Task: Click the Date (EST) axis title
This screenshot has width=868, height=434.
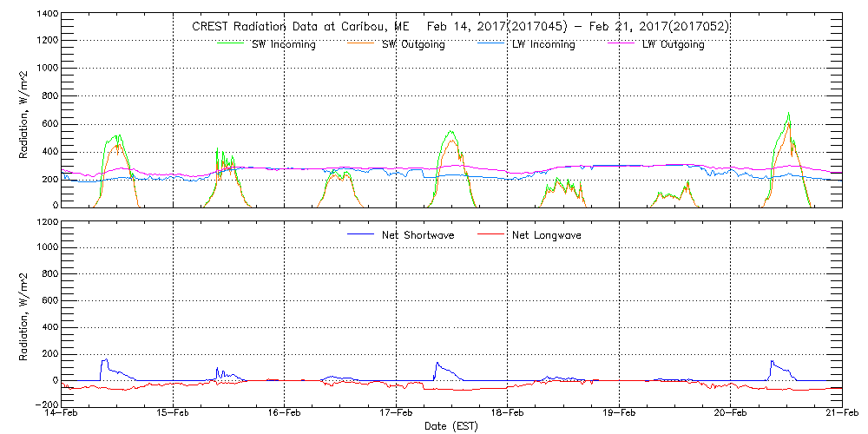Action: tap(451, 426)
